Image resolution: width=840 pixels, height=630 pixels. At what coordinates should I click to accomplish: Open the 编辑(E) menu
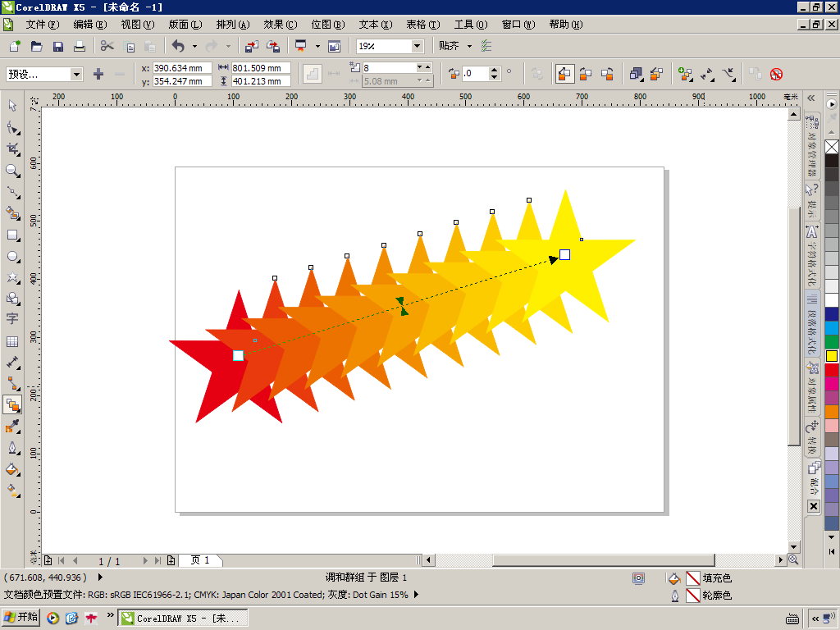[x=90, y=25]
